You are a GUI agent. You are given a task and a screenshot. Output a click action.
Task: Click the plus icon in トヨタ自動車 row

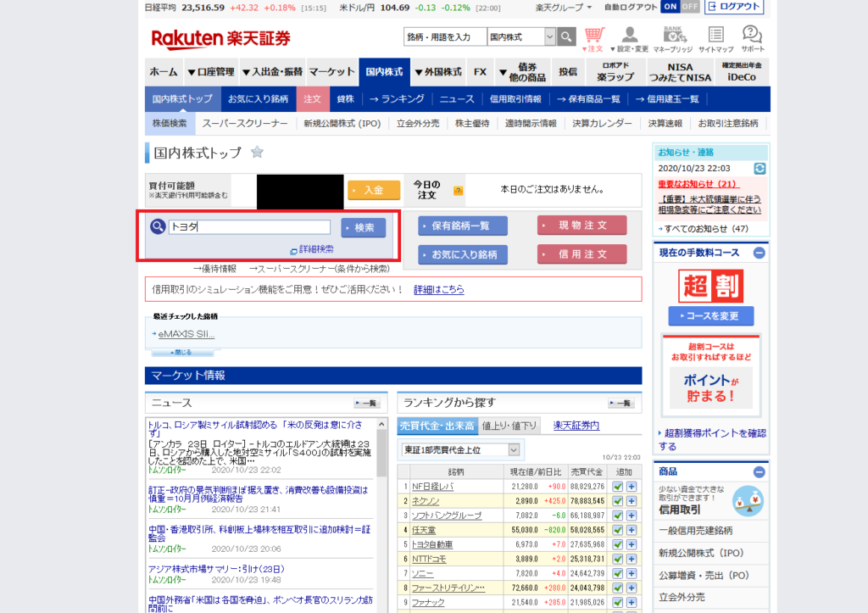coord(631,544)
